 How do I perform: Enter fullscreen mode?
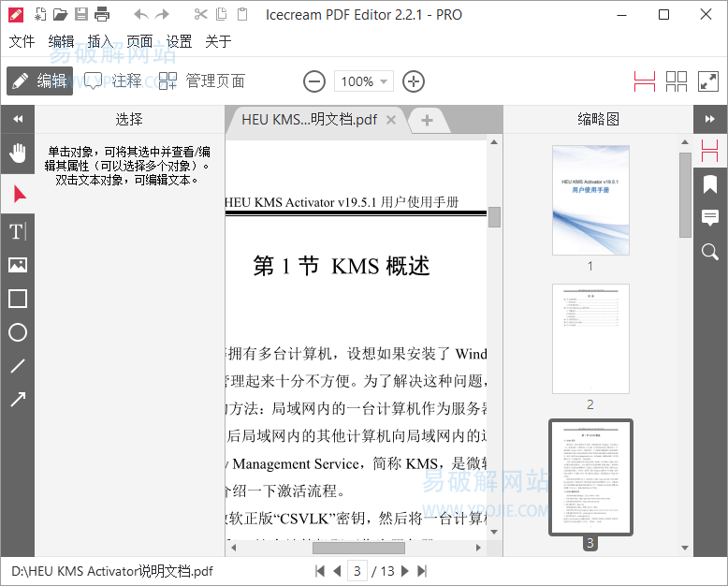click(x=708, y=81)
